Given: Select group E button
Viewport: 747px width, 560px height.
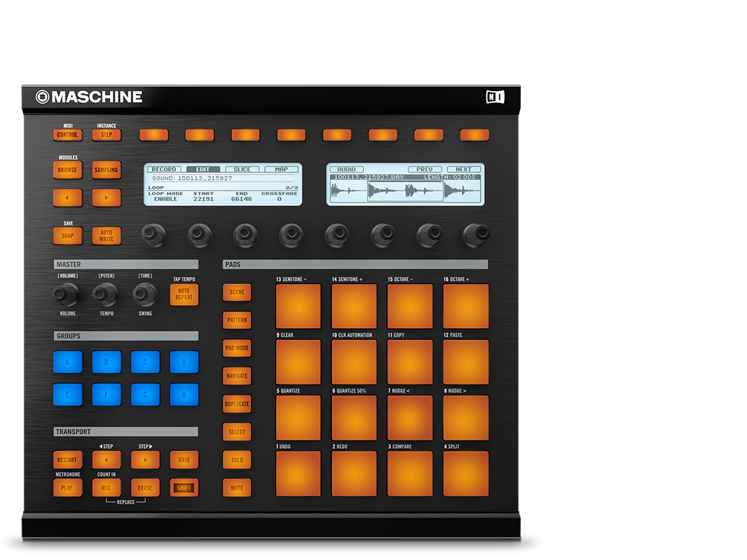Looking at the screenshot, I should [x=68, y=395].
